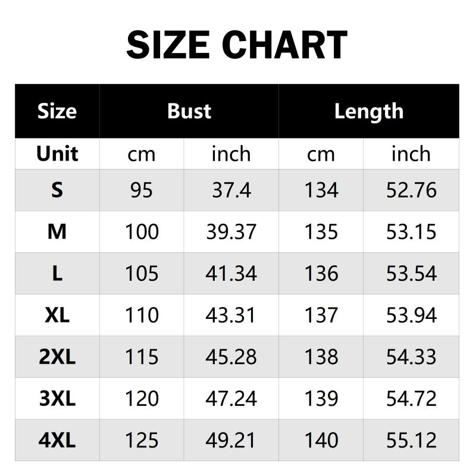Select the M size row label

tap(57, 232)
